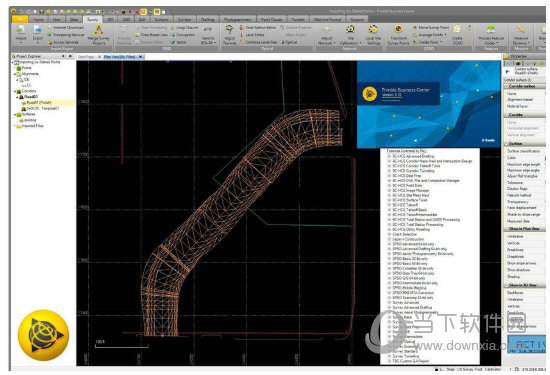Open Merge Survey Projects tool

pyautogui.click(x=99, y=34)
